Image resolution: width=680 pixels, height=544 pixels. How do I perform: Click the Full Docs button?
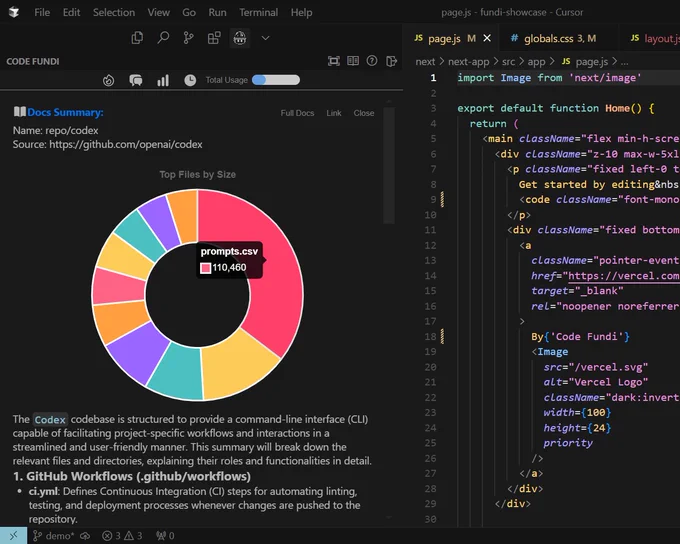click(x=297, y=113)
